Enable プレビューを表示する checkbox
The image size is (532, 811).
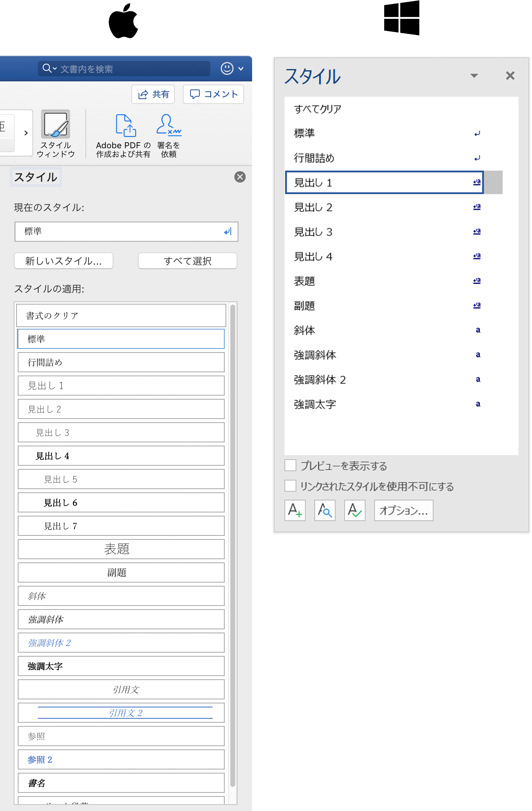tap(290, 465)
